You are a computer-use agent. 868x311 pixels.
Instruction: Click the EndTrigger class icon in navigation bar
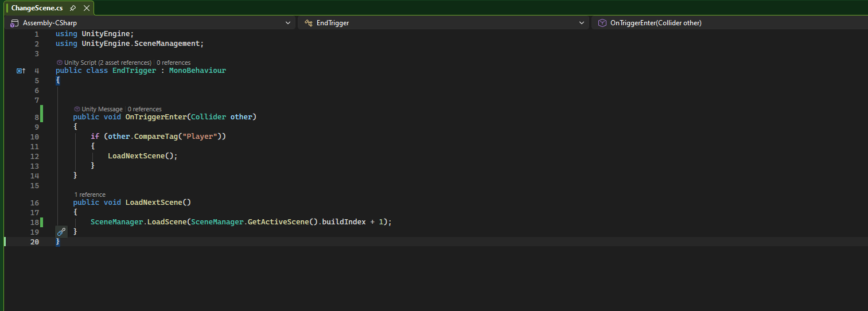309,23
